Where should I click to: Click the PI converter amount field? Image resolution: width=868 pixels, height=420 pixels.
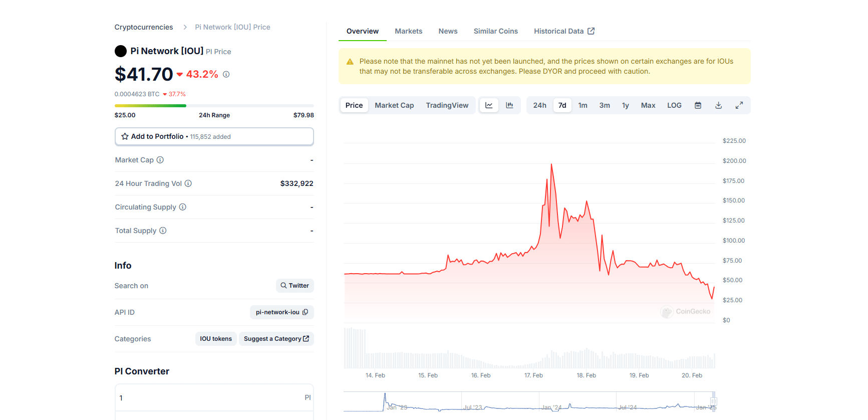tap(214, 398)
